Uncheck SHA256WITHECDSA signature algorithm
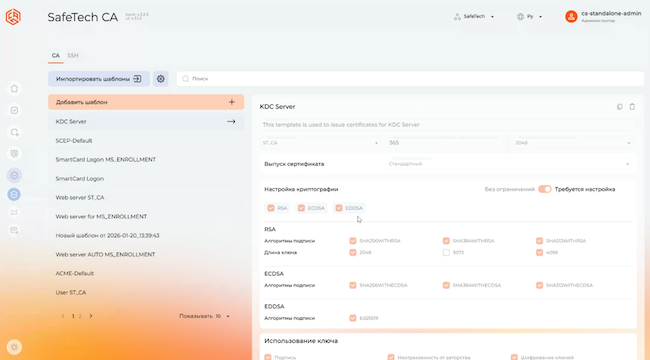This screenshot has width=650, height=360. [x=353, y=285]
